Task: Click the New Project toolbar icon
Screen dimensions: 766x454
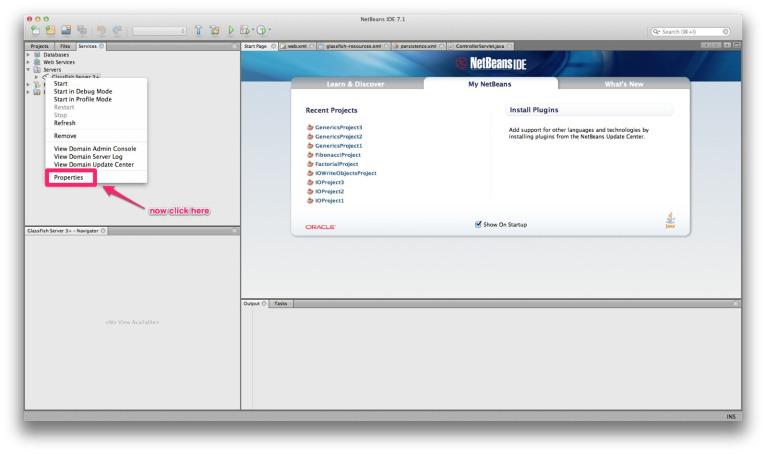Action: [x=50, y=30]
